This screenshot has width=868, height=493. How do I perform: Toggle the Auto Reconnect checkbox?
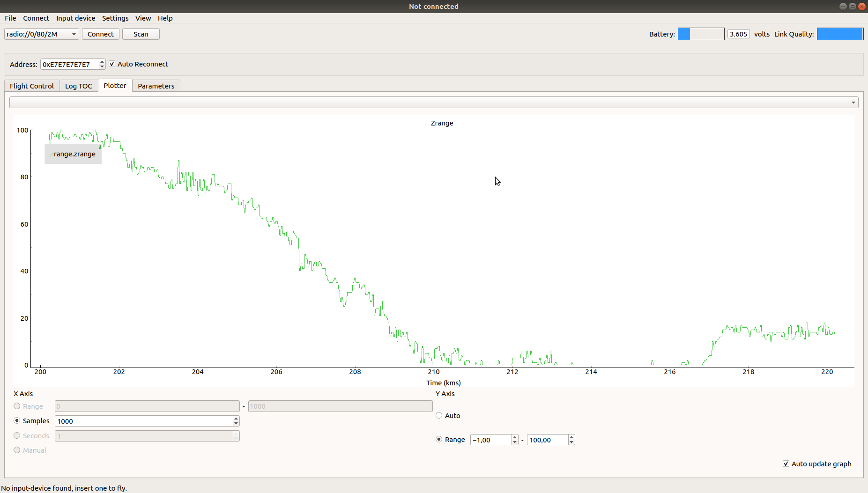pos(112,64)
